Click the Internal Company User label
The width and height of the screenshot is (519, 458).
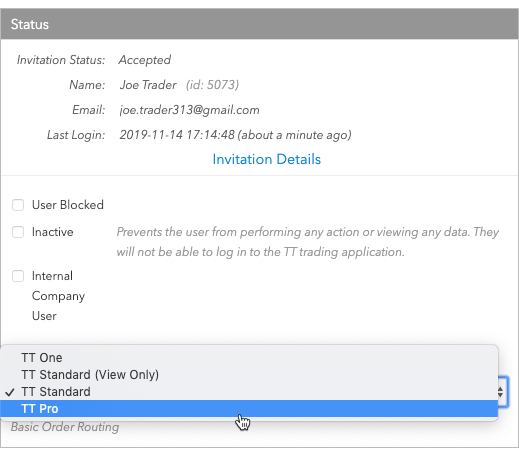58,296
